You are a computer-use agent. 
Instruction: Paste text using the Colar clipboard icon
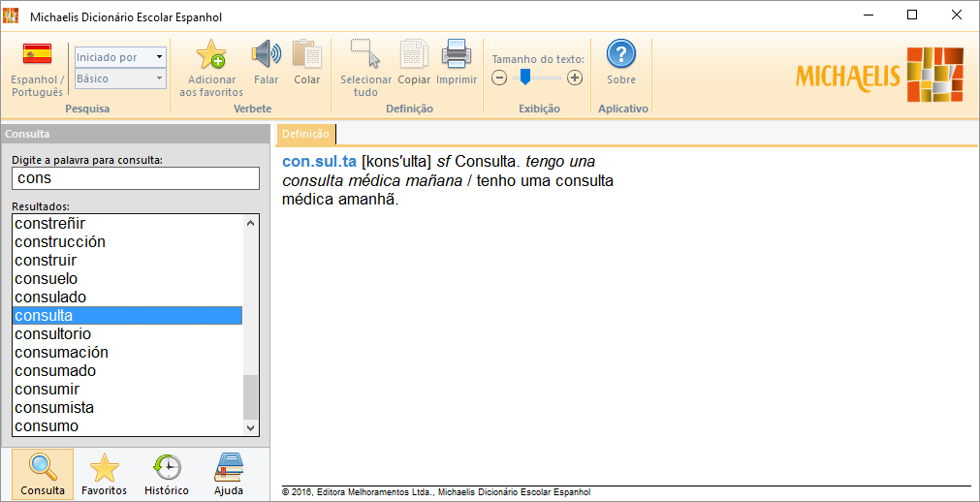pos(307,54)
